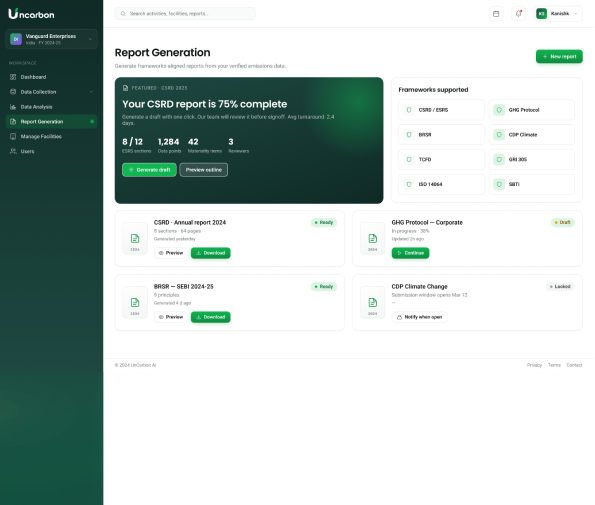Image resolution: width=595 pixels, height=505 pixels.
Task: Click the SBTi framework shield icon
Action: [499, 184]
